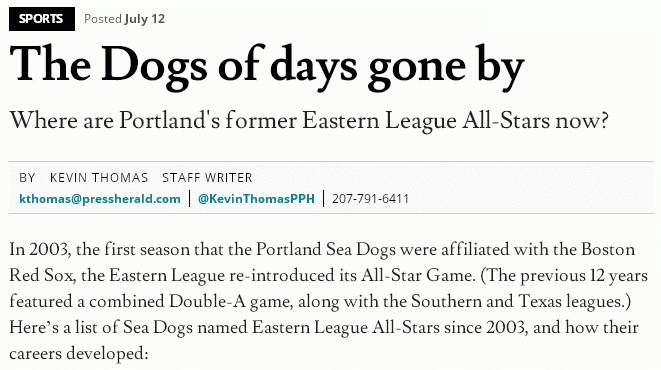Click the Posted July 12 date

tap(124, 19)
